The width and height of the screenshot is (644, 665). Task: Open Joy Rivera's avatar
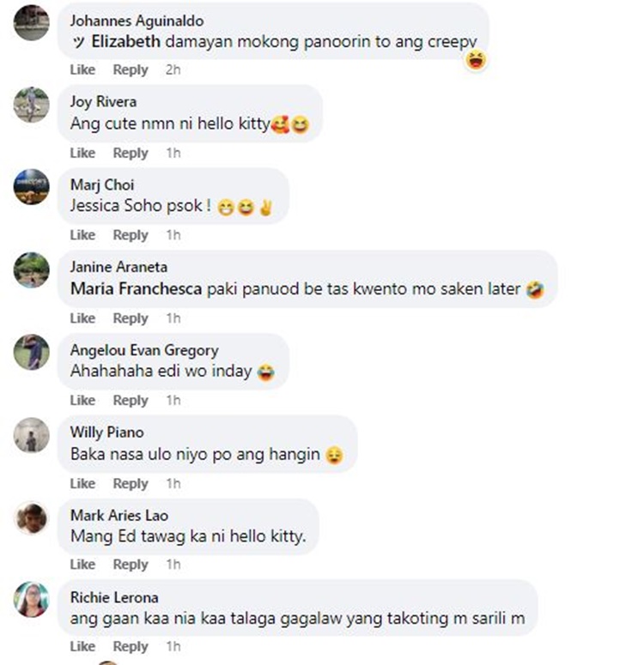(x=32, y=105)
